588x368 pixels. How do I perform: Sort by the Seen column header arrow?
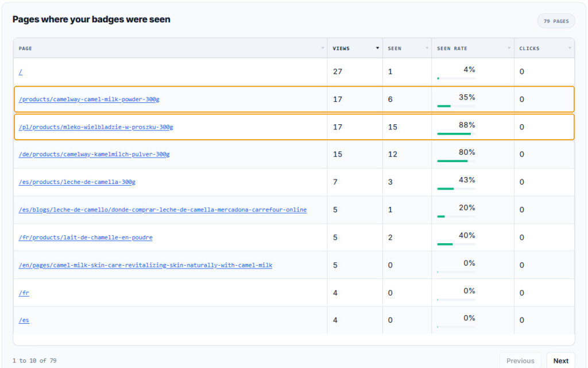coord(427,48)
